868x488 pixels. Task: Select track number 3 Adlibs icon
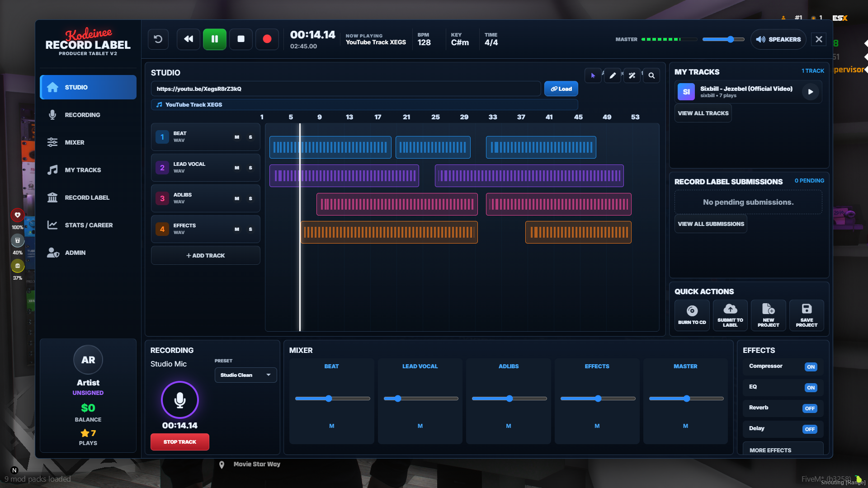click(162, 198)
